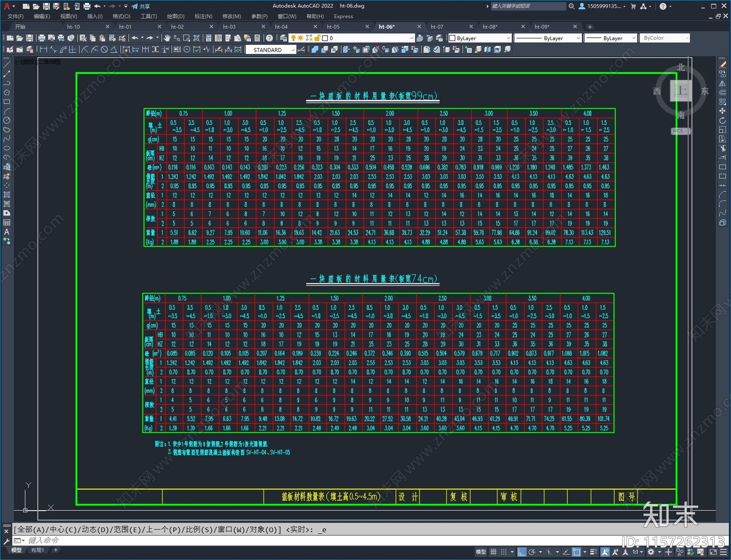Image resolution: width=731 pixels, height=560 pixels.
Task: Select the Rotate tool in modify toolbar
Action: pyautogui.click(x=722, y=121)
